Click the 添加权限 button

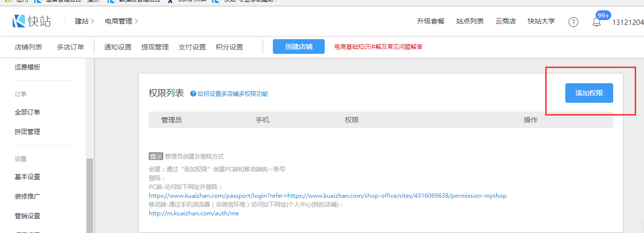[x=589, y=93]
